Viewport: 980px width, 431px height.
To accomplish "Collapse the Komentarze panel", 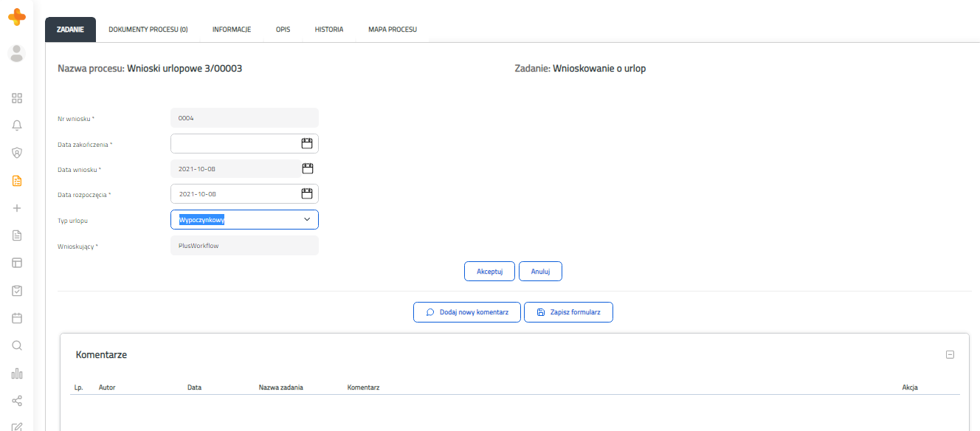I will [x=950, y=355].
